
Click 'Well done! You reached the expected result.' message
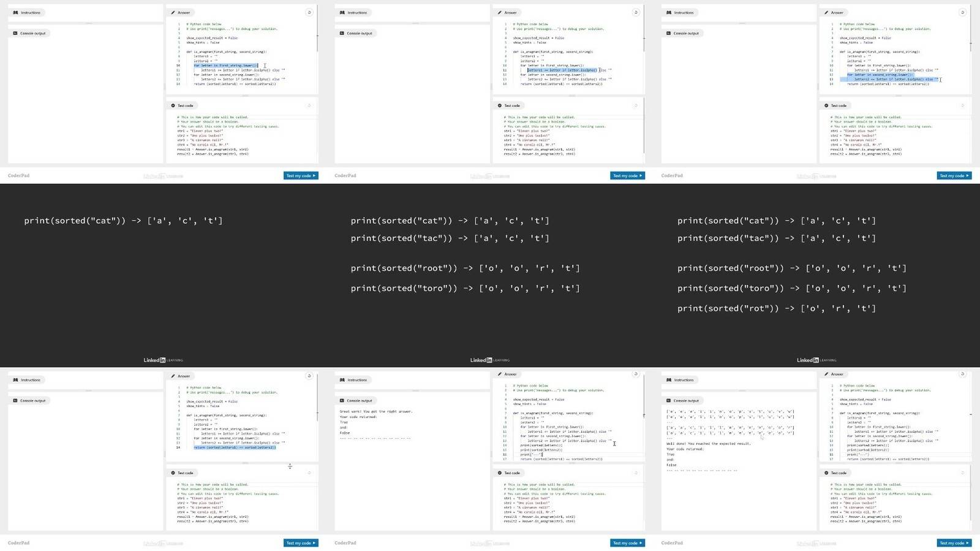tap(708, 444)
